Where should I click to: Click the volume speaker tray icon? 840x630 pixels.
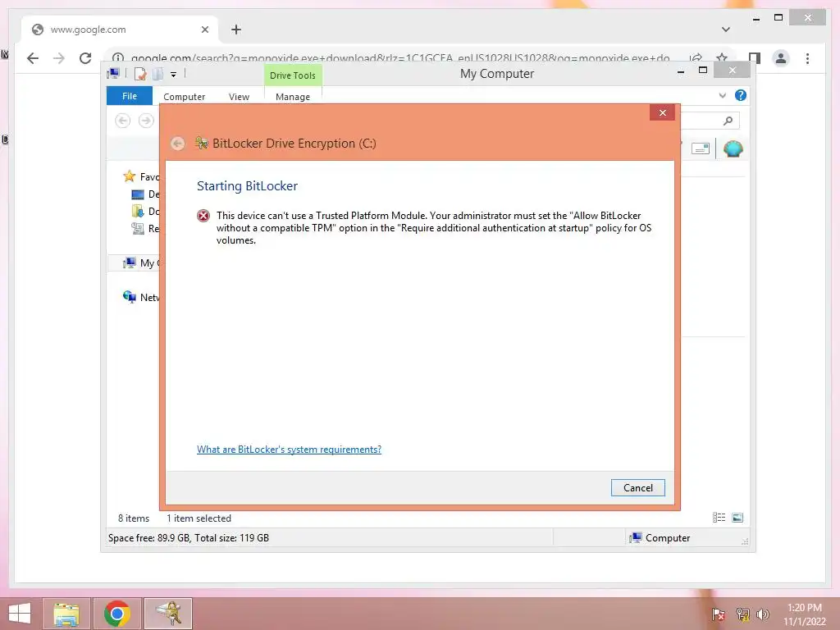pos(763,614)
